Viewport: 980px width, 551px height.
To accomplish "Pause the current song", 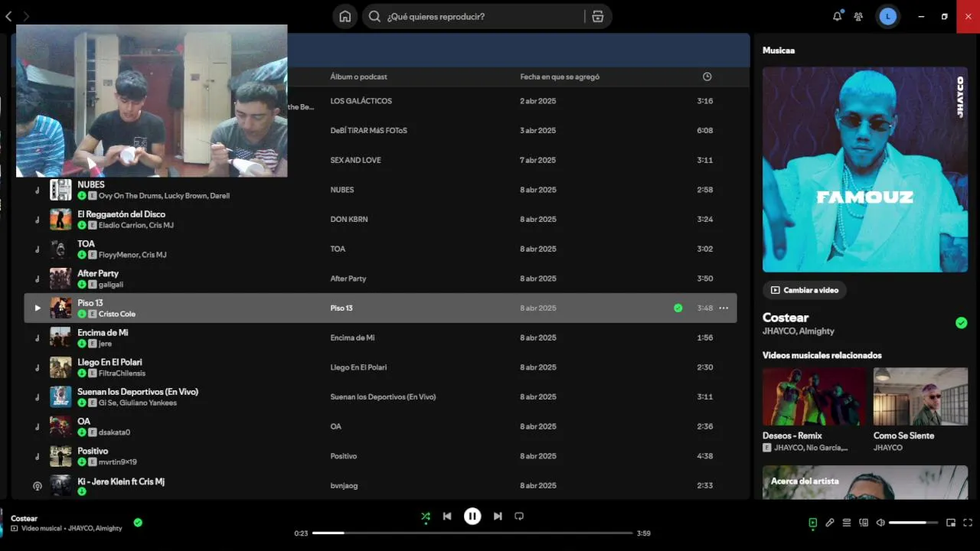I will pyautogui.click(x=472, y=517).
